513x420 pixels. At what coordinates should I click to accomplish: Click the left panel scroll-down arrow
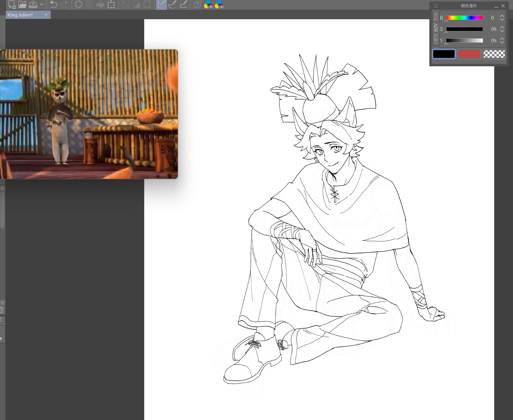click(2, 302)
